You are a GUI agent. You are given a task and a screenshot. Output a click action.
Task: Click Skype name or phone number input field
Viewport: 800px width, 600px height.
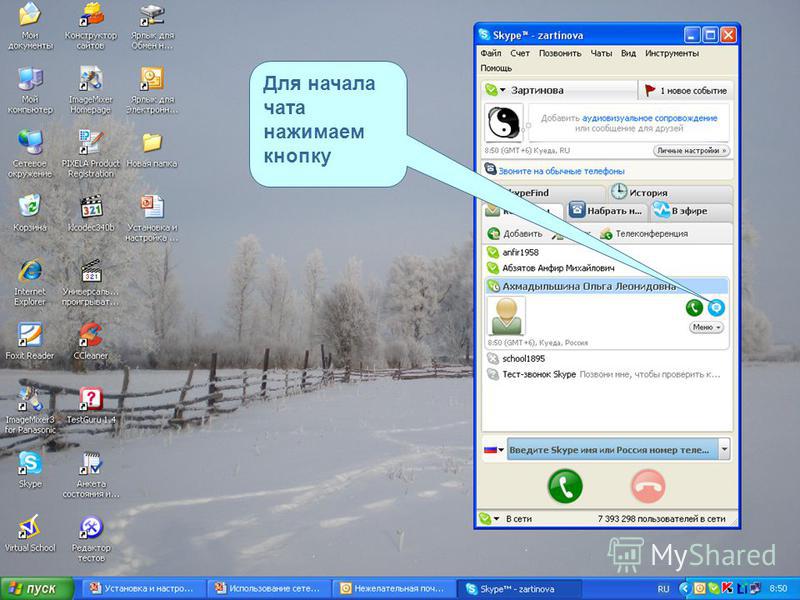coord(612,449)
